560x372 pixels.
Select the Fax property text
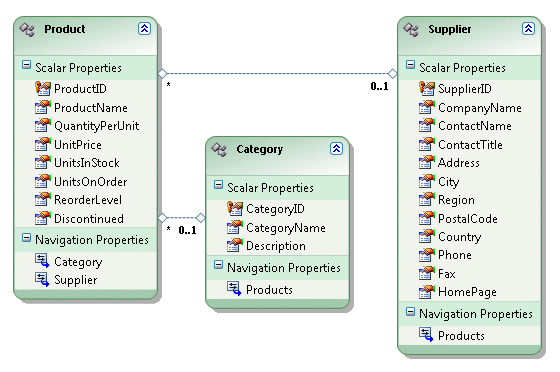pyautogui.click(x=447, y=274)
